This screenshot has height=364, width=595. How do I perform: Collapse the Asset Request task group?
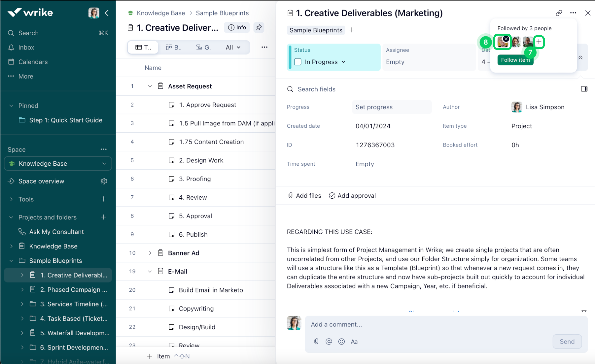point(150,86)
